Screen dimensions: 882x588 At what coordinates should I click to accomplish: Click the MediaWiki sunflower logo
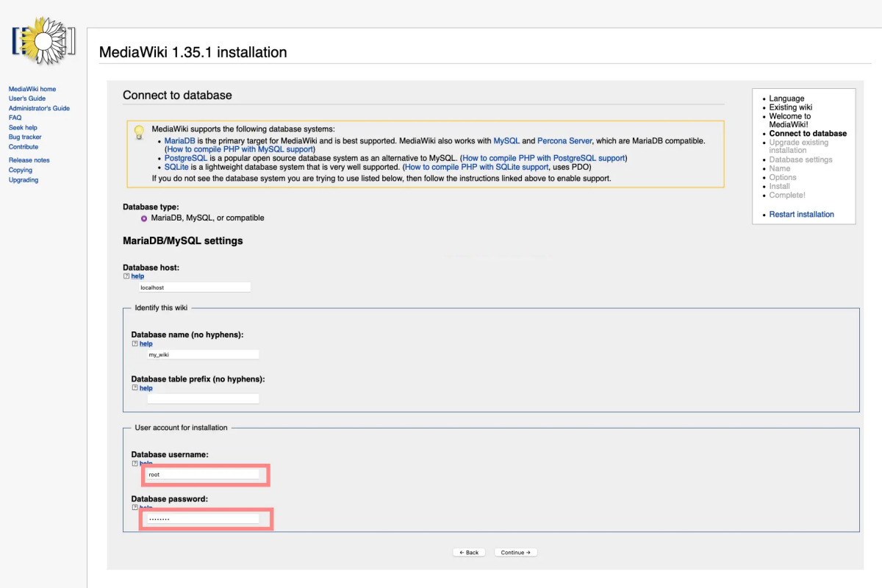point(43,42)
